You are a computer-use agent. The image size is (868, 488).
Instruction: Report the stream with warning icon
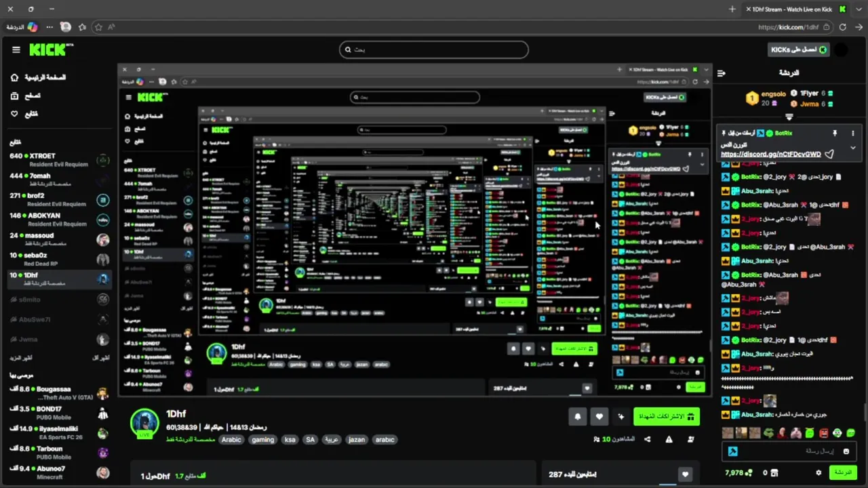[x=669, y=439]
